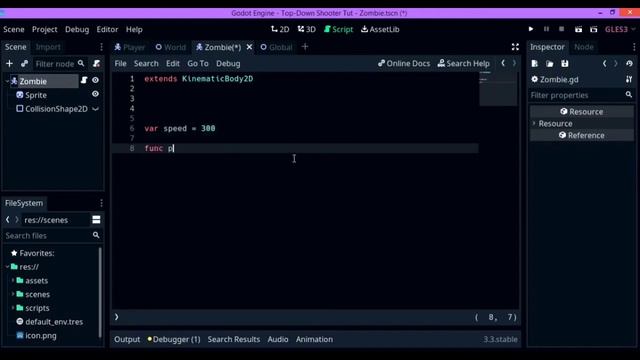The image size is (640, 360).
Task: Play the project
Action: tap(531, 29)
